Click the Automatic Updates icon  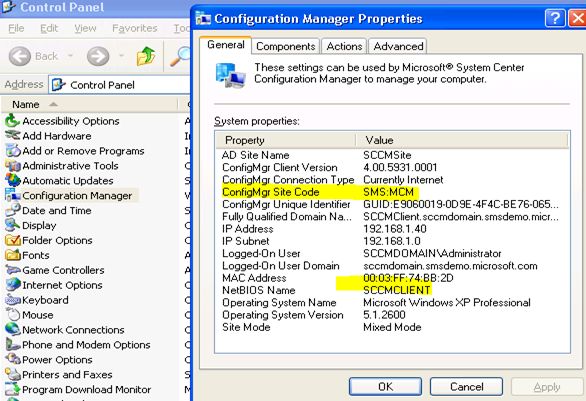(x=12, y=181)
